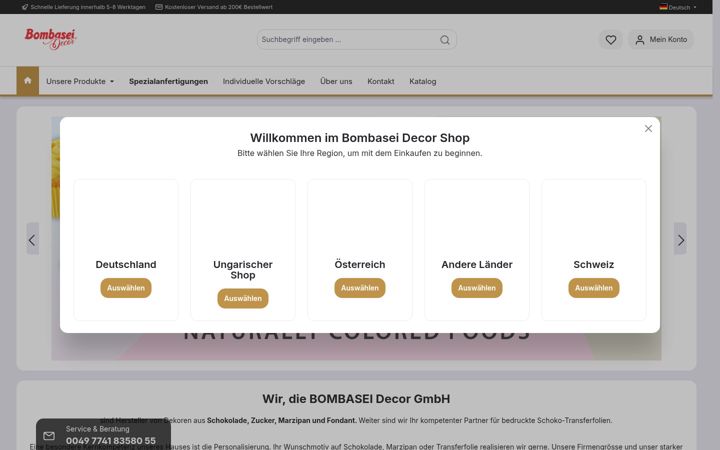Screen dimensions: 720x450
Task: Click the German flag icon
Action: [x=663, y=7]
